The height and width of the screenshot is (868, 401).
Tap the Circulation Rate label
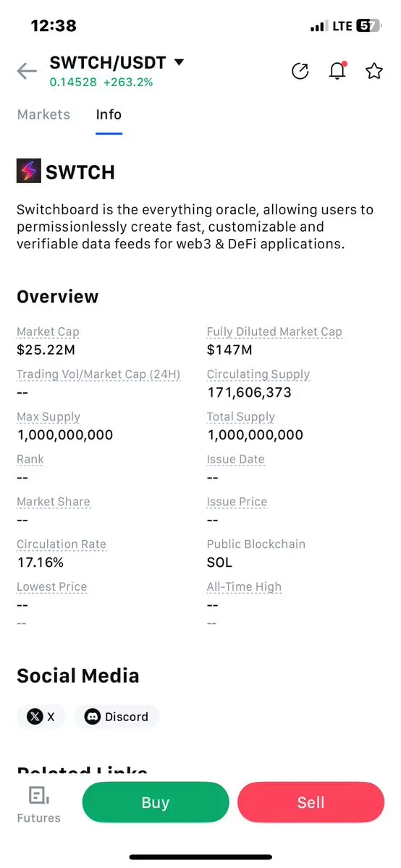pyautogui.click(x=62, y=544)
